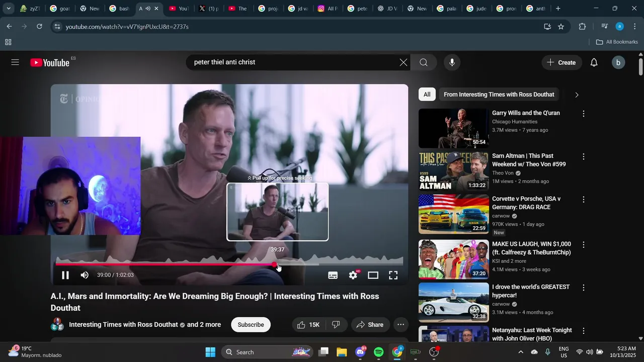Toggle subtitles with the captions icon
The width and height of the screenshot is (644, 362).
pos(333,275)
